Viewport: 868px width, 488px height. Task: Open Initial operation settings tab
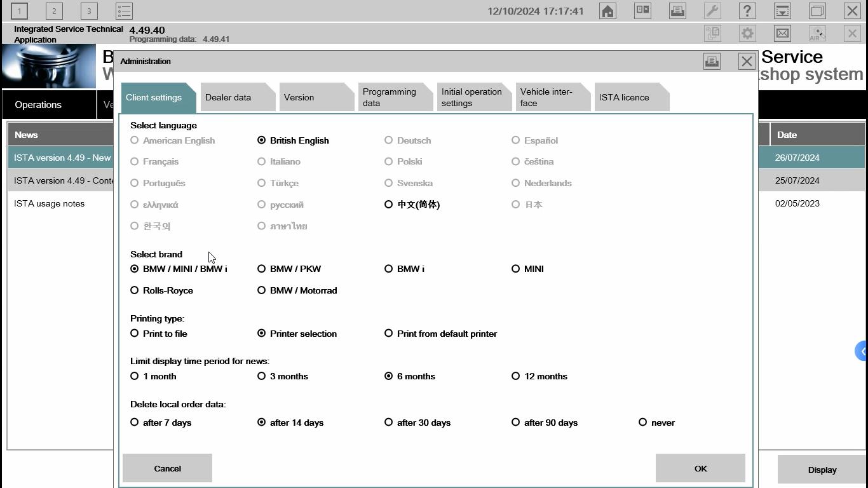[474, 97]
